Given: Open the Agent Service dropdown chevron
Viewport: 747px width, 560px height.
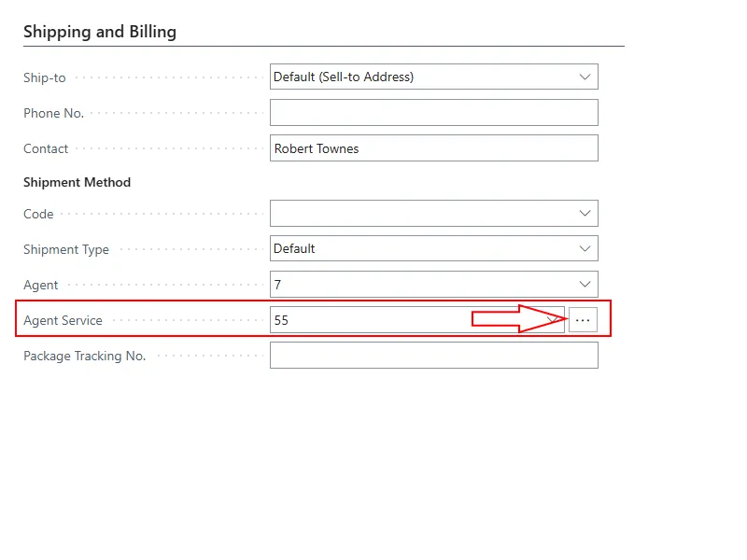Looking at the screenshot, I should tap(554, 320).
